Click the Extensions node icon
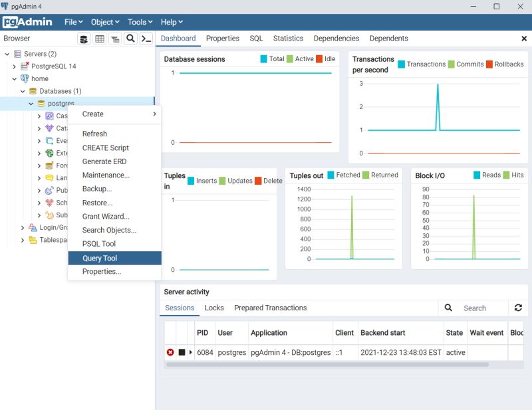The image size is (532, 410). [x=49, y=153]
